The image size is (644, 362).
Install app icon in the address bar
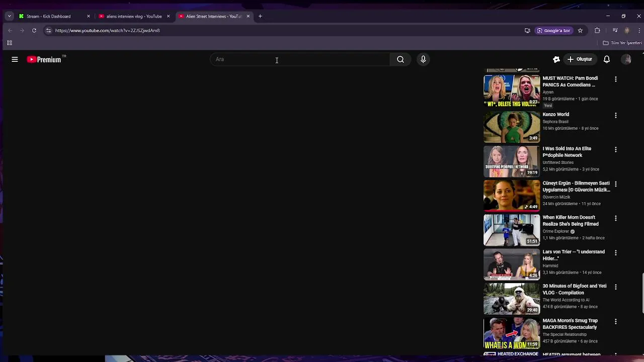527,31
